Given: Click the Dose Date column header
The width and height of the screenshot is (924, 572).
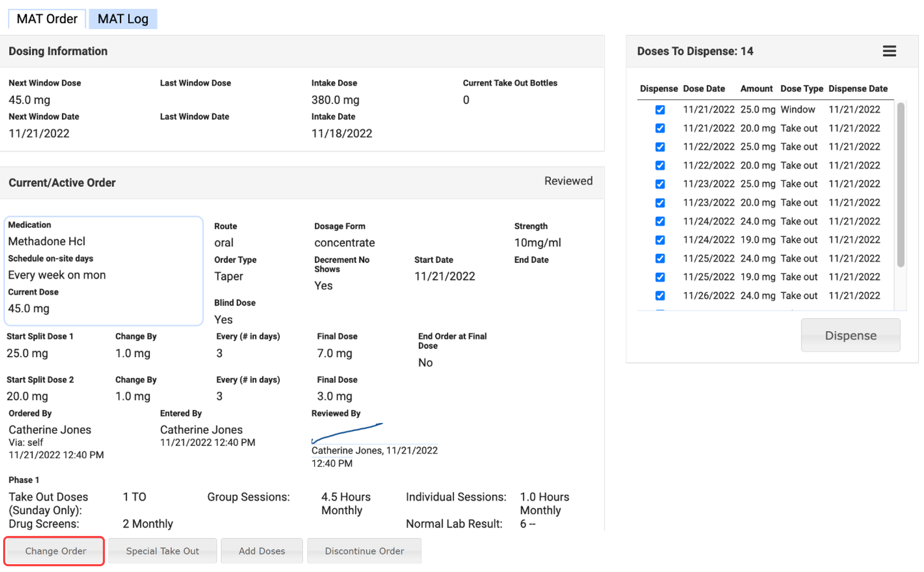Looking at the screenshot, I should coord(704,89).
